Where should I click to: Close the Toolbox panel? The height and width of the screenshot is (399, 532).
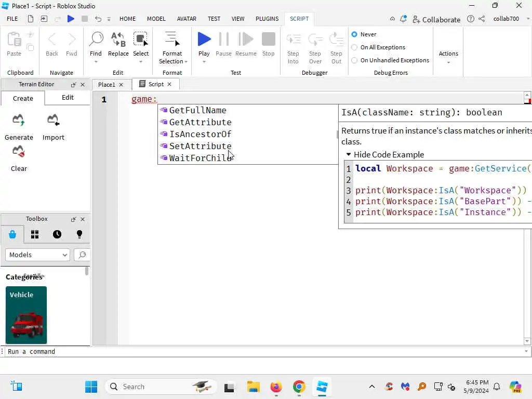[x=83, y=219]
